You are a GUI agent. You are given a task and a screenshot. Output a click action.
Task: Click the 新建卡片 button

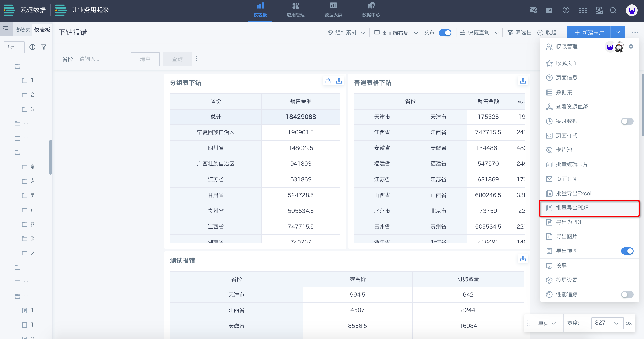pos(589,33)
